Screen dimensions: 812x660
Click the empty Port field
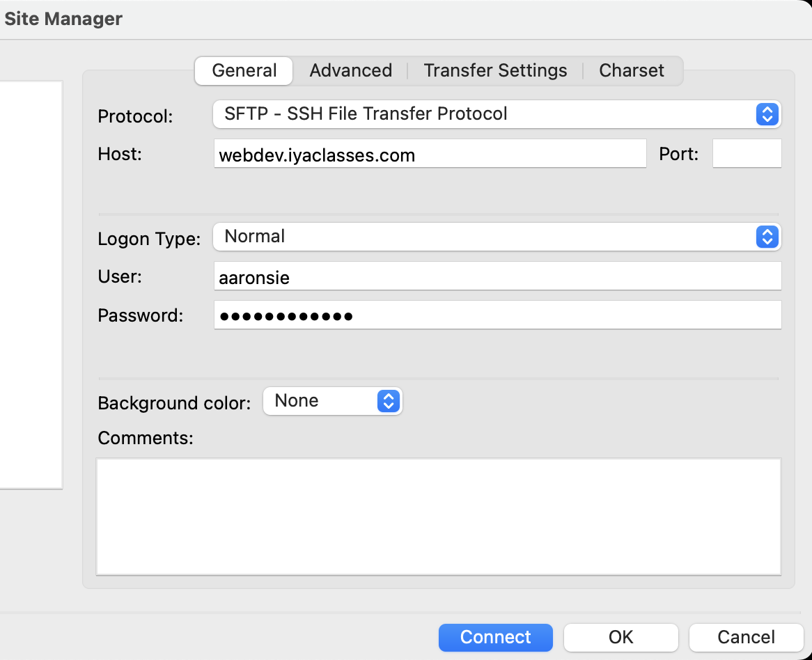[x=747, y=153]
